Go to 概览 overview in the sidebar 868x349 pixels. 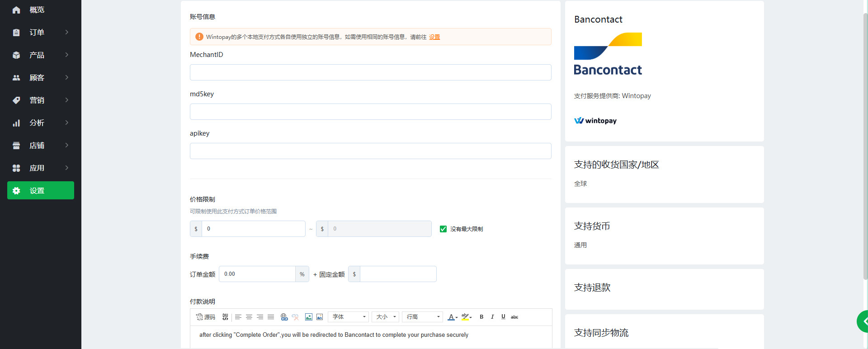click(37, 10)
